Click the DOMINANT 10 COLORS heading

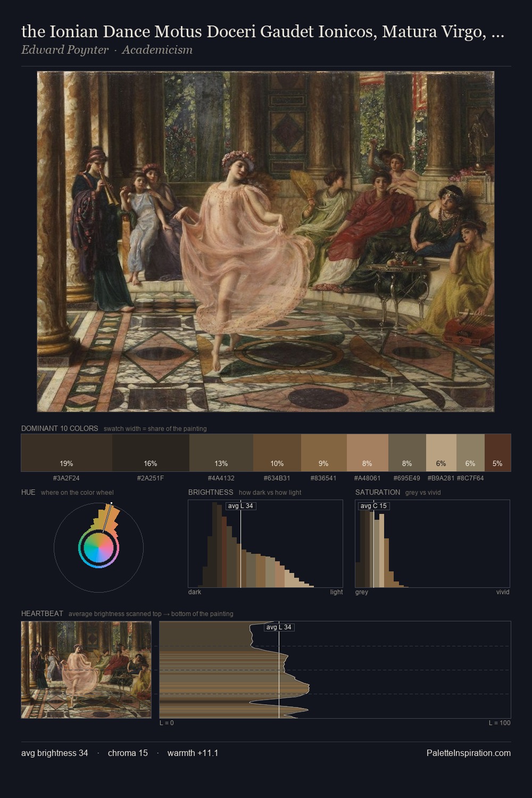[x=60, y=428]
